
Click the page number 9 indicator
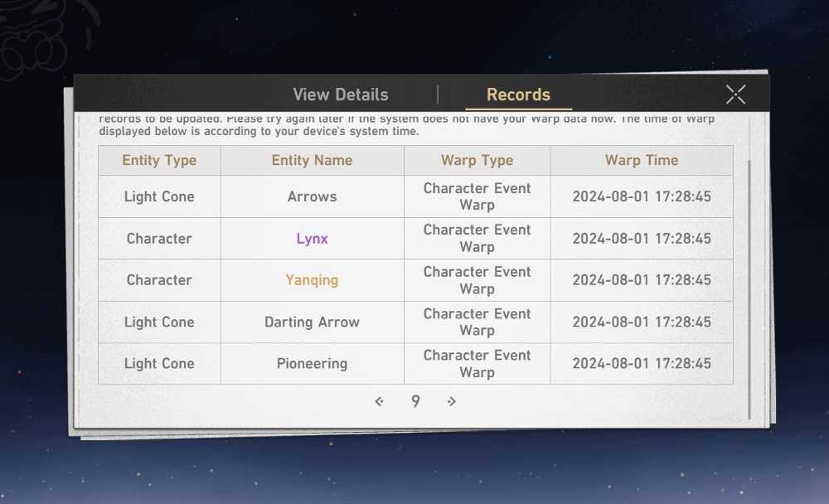pos(415,401)
